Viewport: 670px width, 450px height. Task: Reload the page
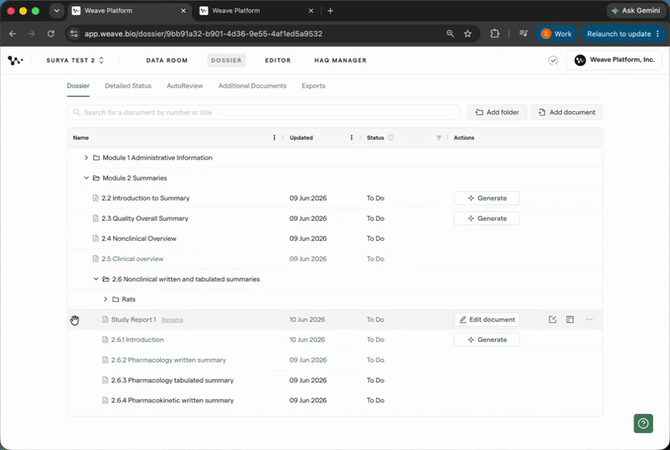[51, 34]
